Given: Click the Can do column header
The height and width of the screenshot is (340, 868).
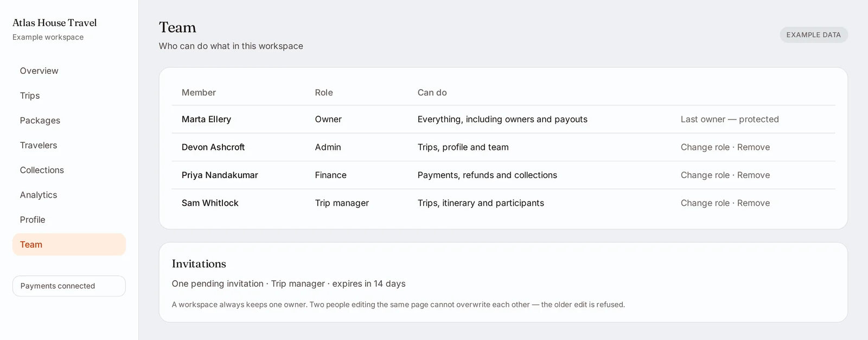Looking at the screenshot, I should coord(432,92).
